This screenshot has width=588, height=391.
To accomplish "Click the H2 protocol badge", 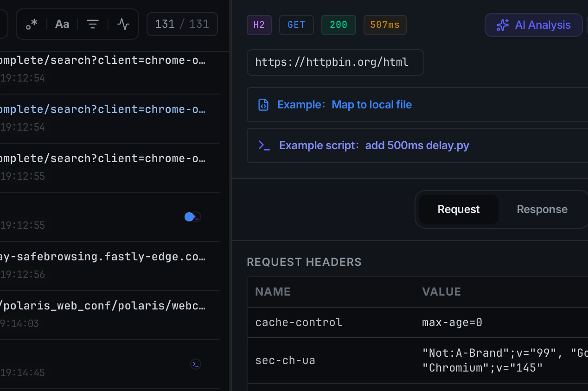I will click(x=259, y=25).
